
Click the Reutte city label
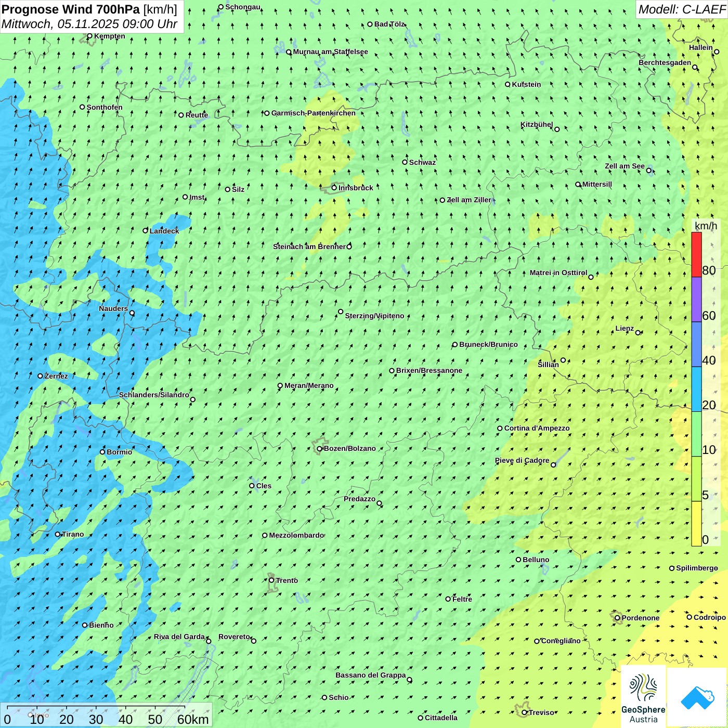pos(197,115)
